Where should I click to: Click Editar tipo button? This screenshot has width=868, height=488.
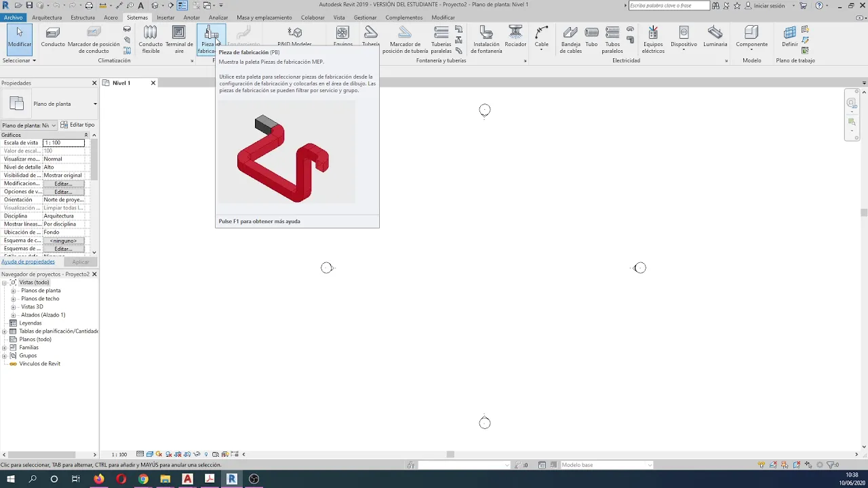click(x=77, y=125)
